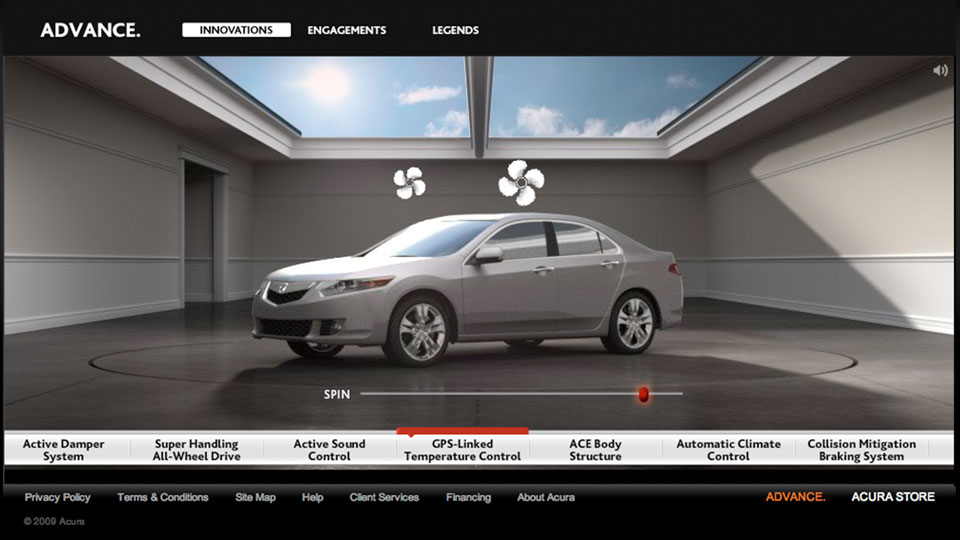
Task: Click the small left fan icon
Action: 409,182
